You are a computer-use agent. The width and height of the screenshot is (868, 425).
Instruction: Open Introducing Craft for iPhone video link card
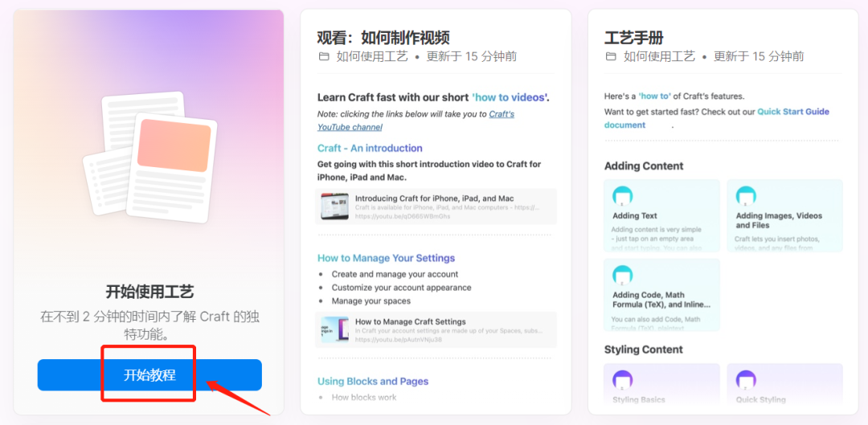[x=436, y=206]
